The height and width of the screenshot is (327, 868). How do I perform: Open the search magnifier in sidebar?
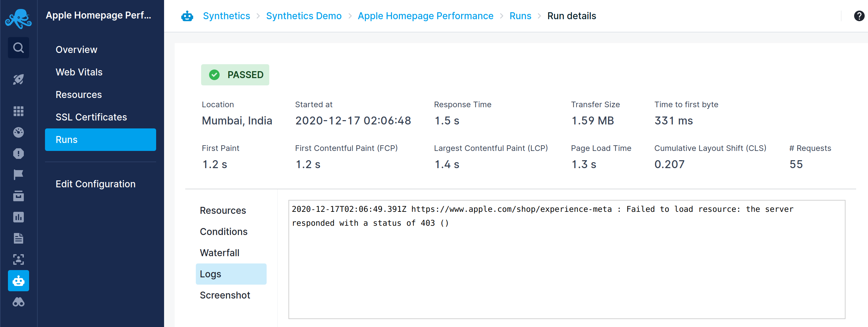click(x=19, y=48)
